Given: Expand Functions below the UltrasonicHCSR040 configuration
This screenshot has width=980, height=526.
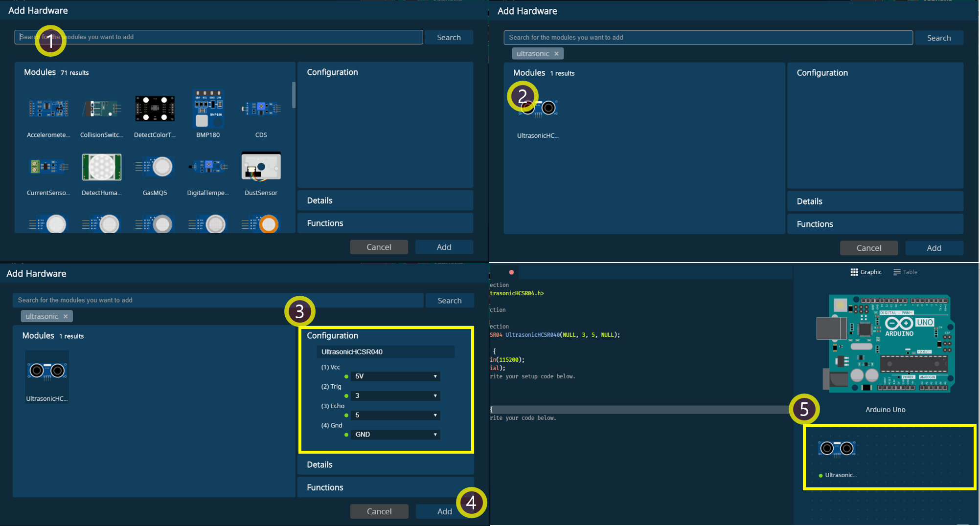Looking at the screenshot, I should [x=386, y=487].
